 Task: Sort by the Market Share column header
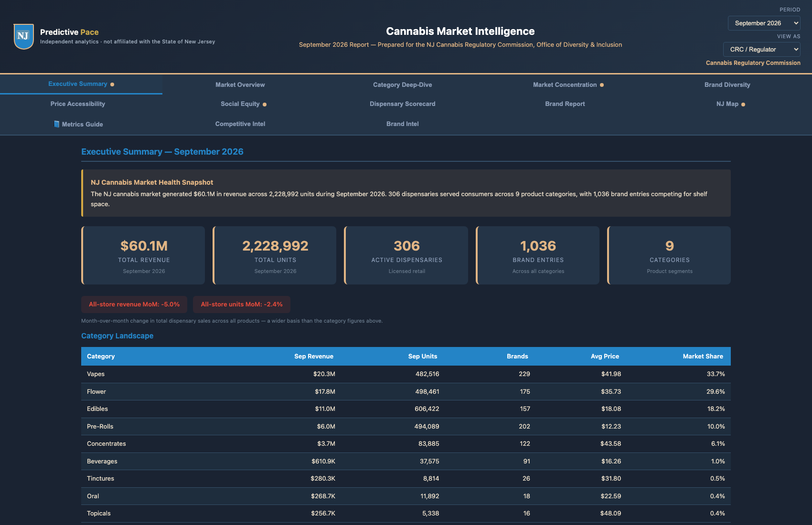pos(703,356)
